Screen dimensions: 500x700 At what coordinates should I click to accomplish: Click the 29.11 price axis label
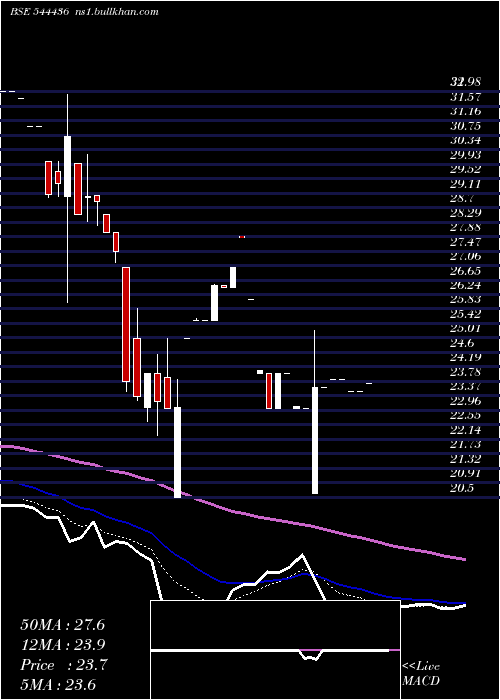pos(465,183)
